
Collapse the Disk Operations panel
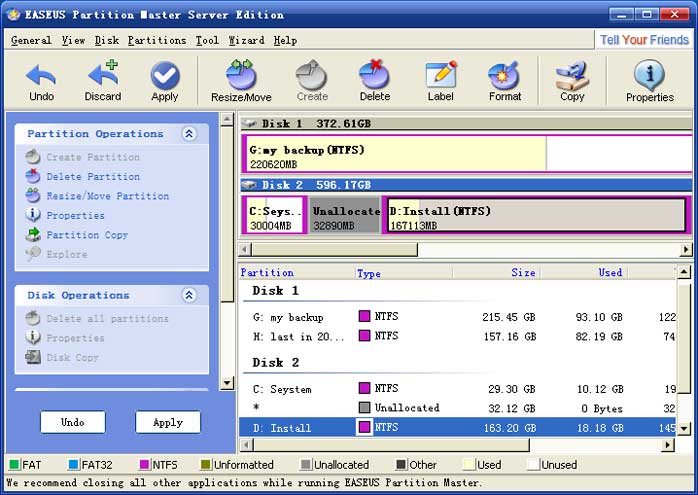point(189,295)
